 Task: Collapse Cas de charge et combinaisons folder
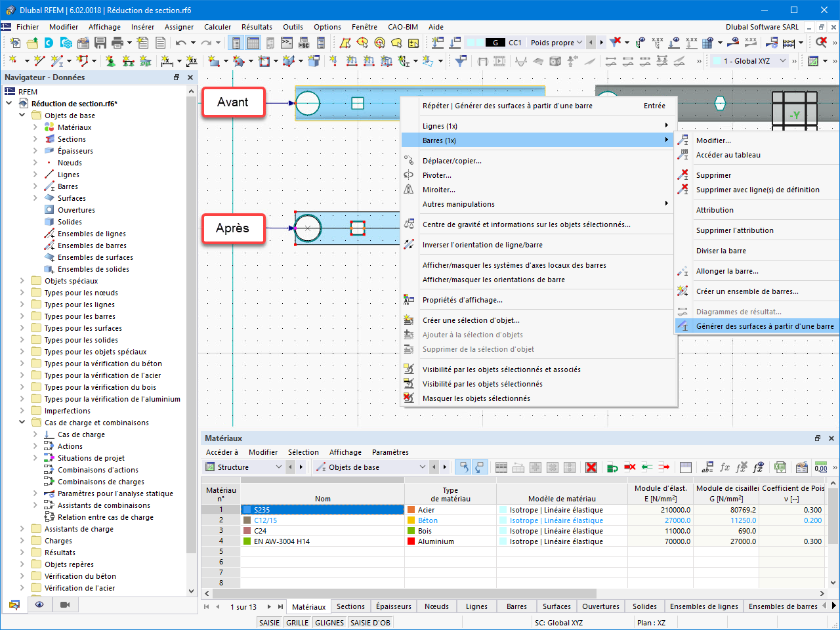pos(22,423)
